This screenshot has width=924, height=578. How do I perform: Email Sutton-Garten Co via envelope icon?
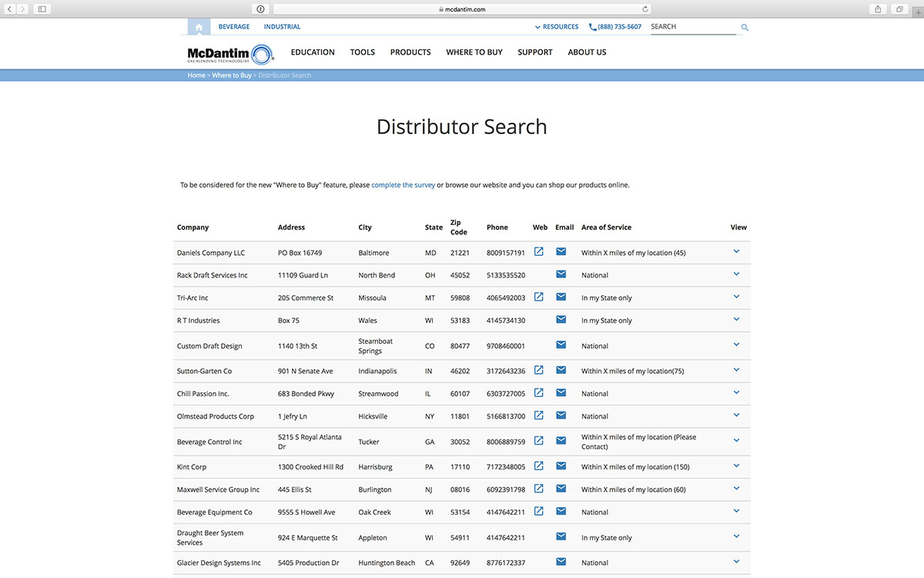coord(561,370)
